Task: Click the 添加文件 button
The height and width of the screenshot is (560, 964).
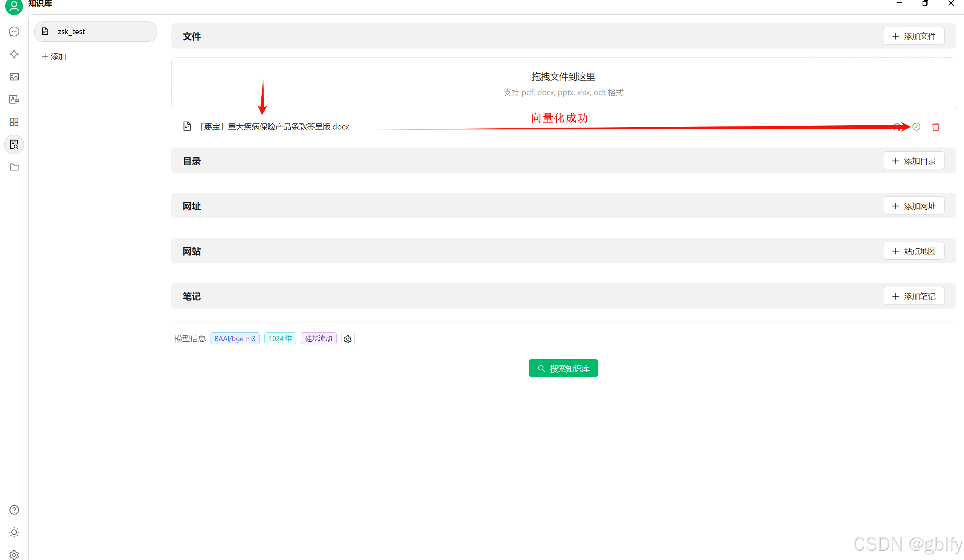Action: [914, 36]
